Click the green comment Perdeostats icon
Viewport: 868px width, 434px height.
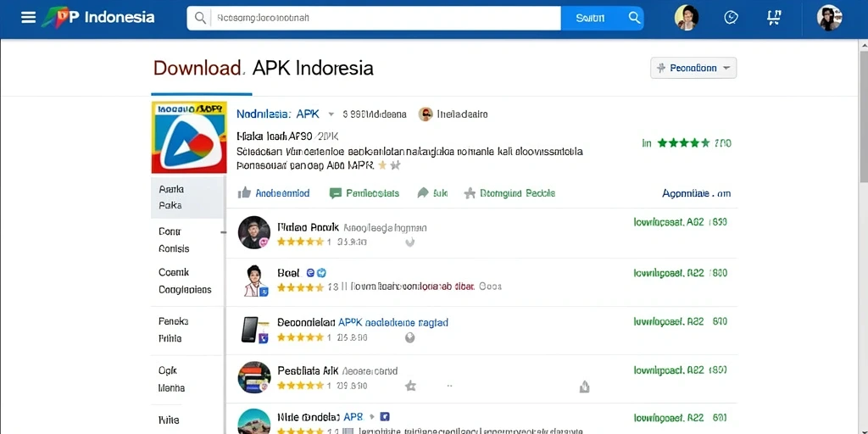(335, 193)
